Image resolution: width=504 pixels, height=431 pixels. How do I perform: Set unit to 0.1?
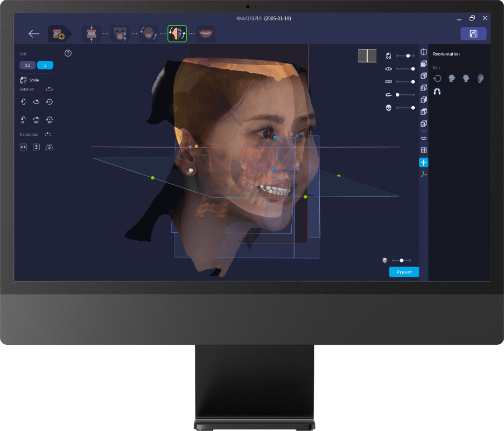pos(27,65)
